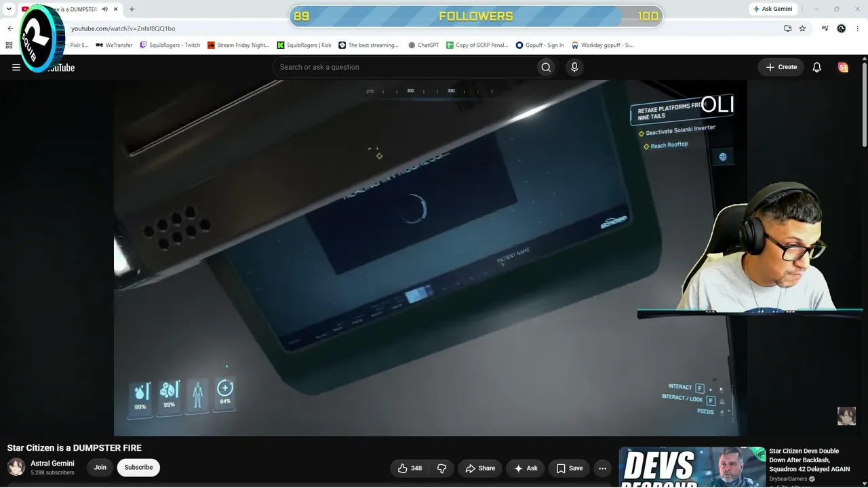Image resolution: width=868 pixels, height=488 pixels.
Task: Share the video
Action: pyautogui.click(x=479, y=468)
